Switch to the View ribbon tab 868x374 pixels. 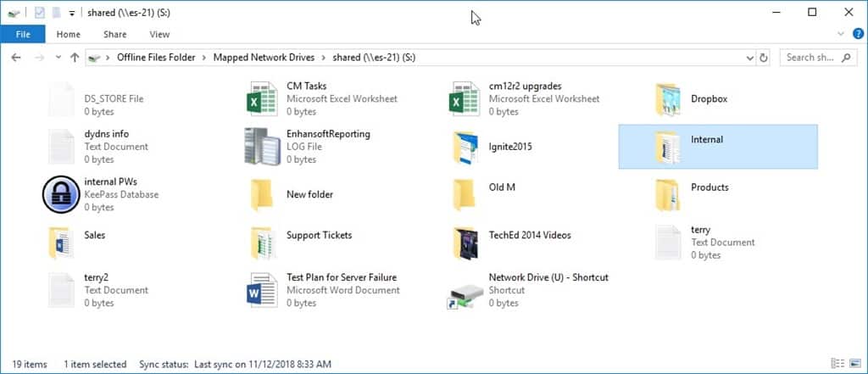(x=159, y=35)
